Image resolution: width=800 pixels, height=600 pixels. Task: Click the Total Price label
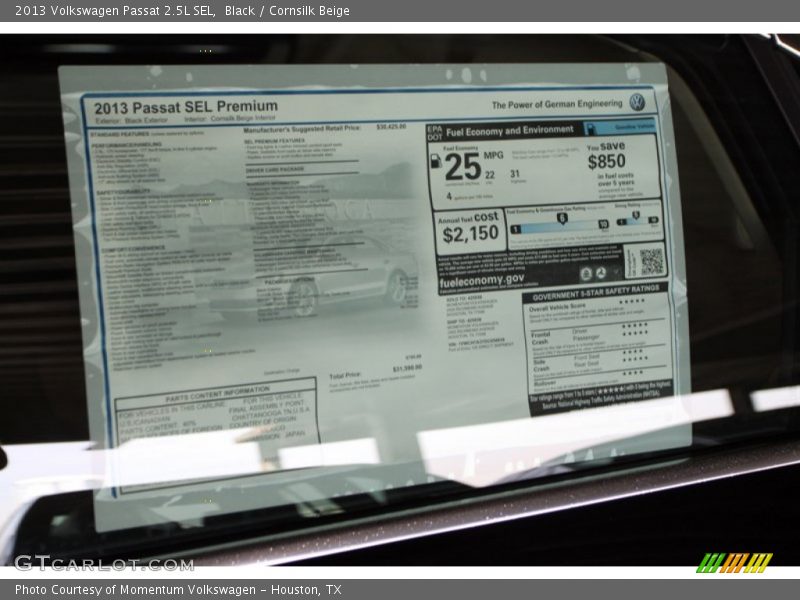coord(345,374)
